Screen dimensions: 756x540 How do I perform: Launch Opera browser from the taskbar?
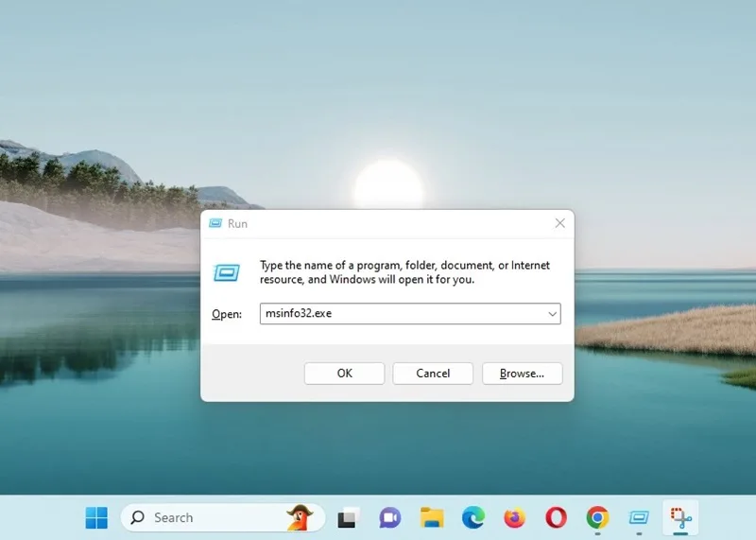click(556, 517)
